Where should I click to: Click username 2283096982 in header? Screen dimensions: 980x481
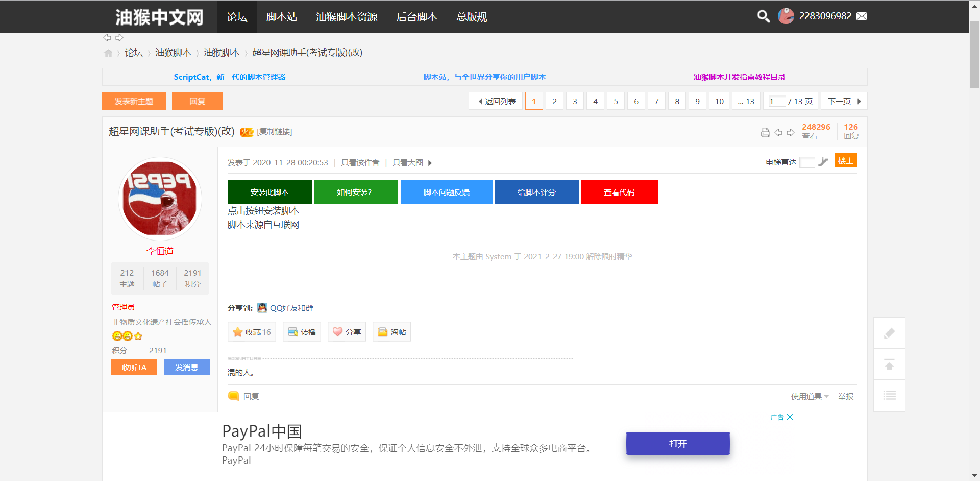[x=825, y=16]
